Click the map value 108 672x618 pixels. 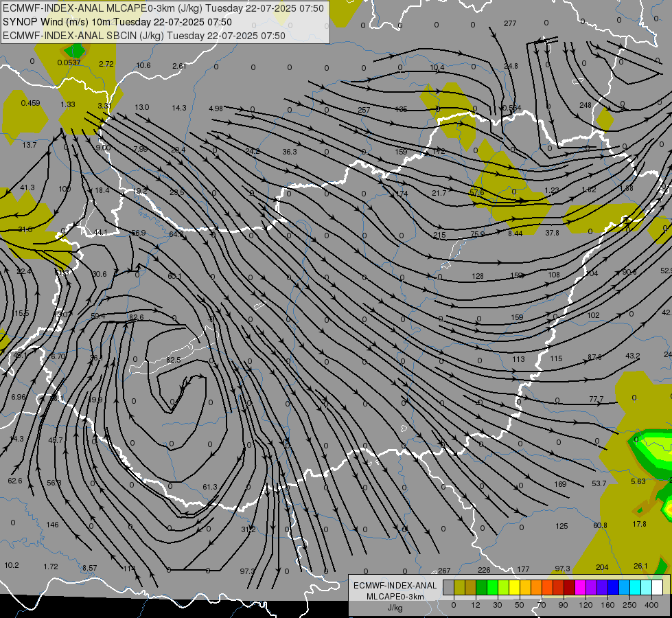click(554, 275)
